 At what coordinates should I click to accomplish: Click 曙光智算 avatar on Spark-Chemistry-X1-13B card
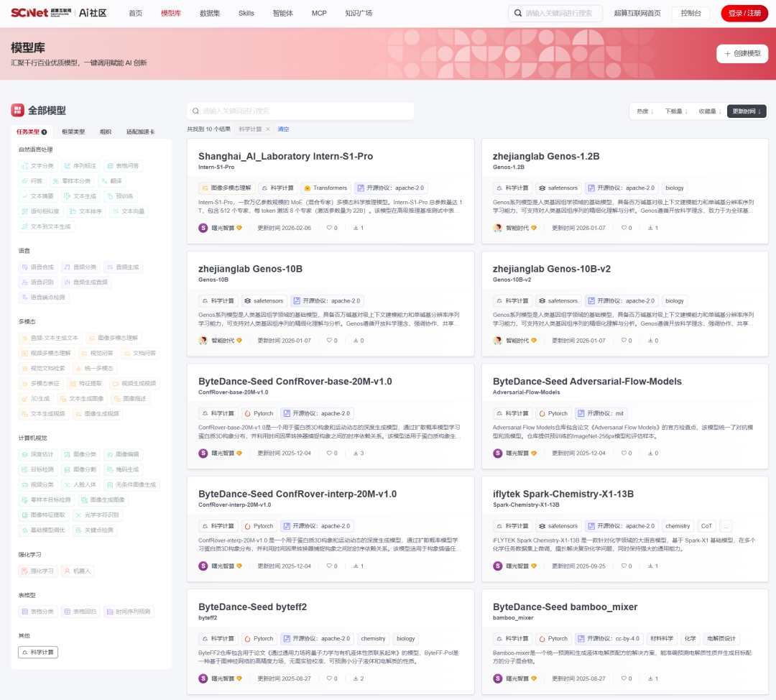[497, 566]
